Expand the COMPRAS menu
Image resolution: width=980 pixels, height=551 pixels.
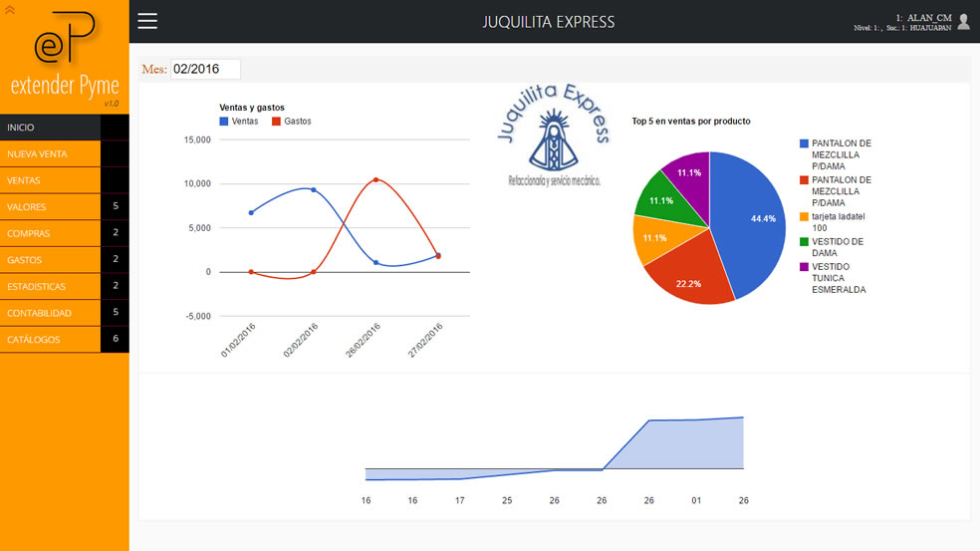click(x=50, y=233)
